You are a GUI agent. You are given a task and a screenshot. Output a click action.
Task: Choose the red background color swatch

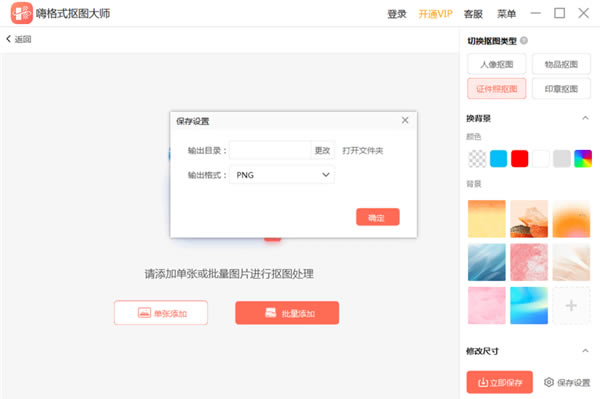point(519,158)
